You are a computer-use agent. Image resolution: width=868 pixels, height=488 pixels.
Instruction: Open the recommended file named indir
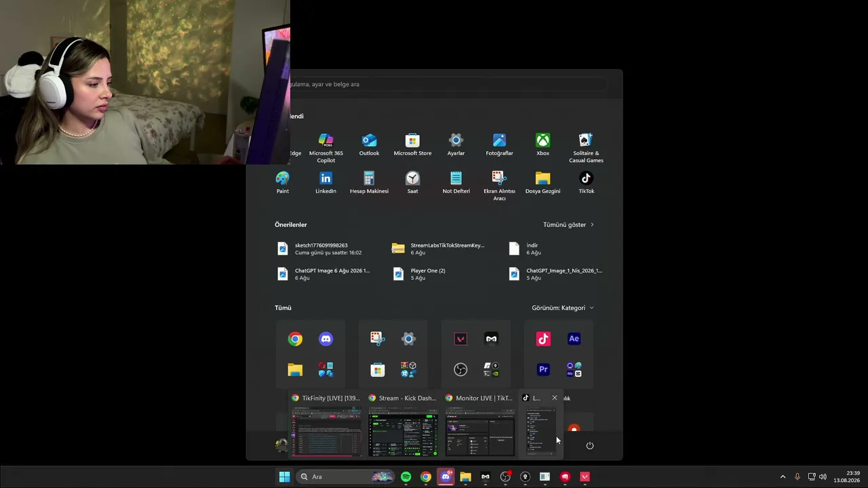[x=555, y=249]
